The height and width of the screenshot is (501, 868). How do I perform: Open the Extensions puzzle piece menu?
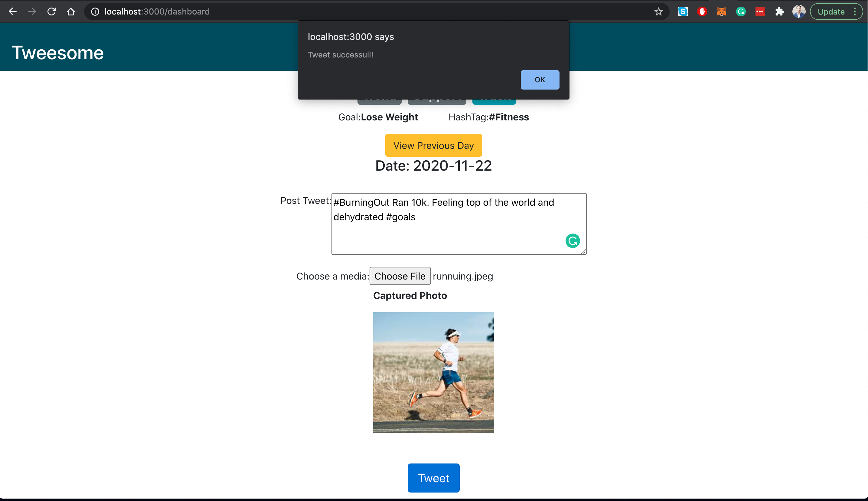pyautogui.click(x=779, y=12)
